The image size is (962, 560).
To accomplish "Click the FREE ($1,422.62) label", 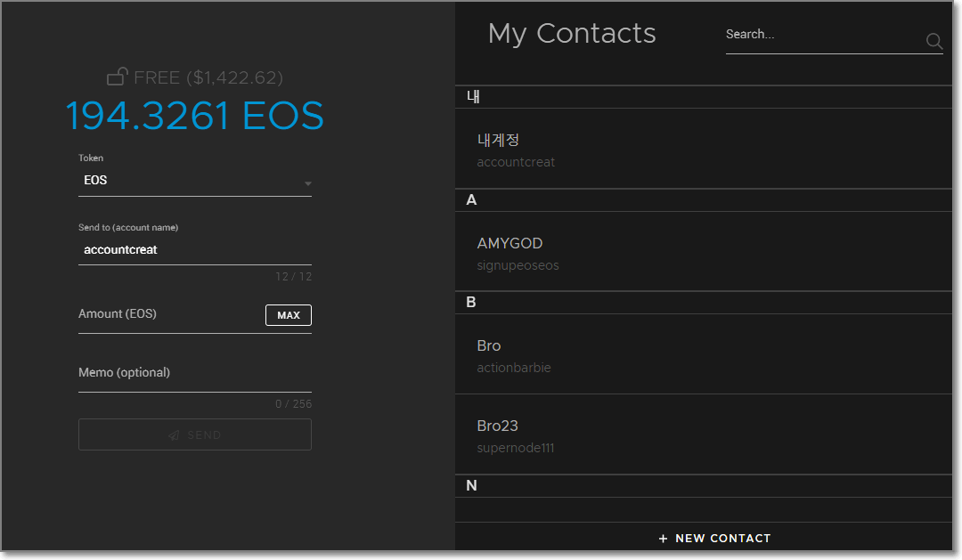I will (208, 77).
